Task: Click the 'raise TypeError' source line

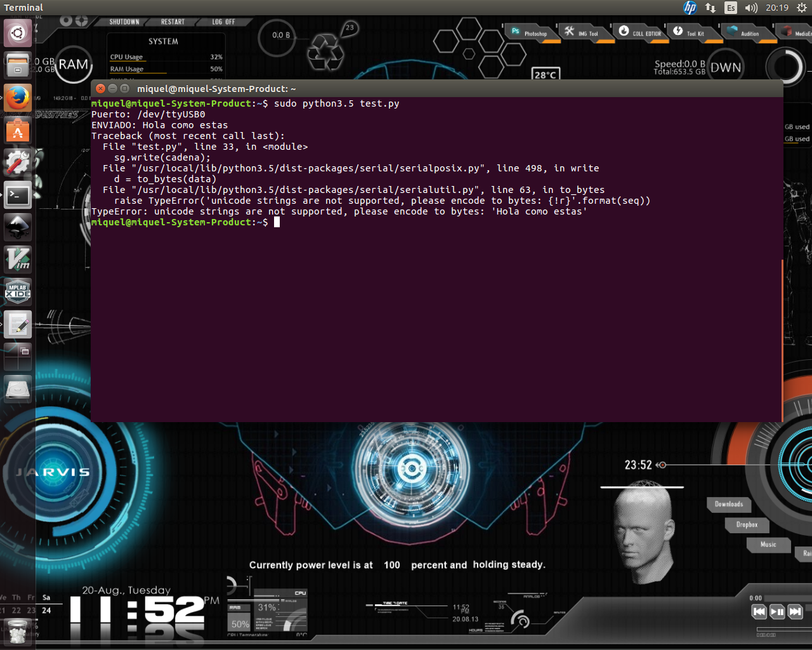Action: coord(383,201)
